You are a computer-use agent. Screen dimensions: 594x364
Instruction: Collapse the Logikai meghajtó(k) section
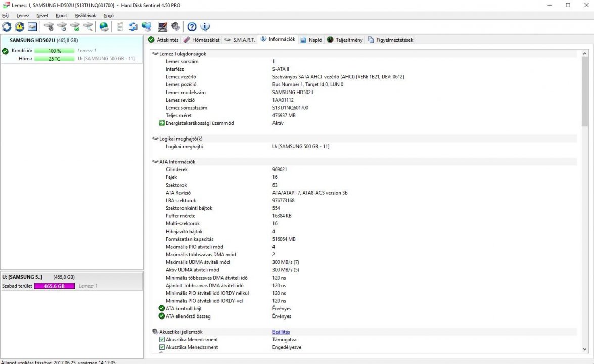[x=155, y=139]
